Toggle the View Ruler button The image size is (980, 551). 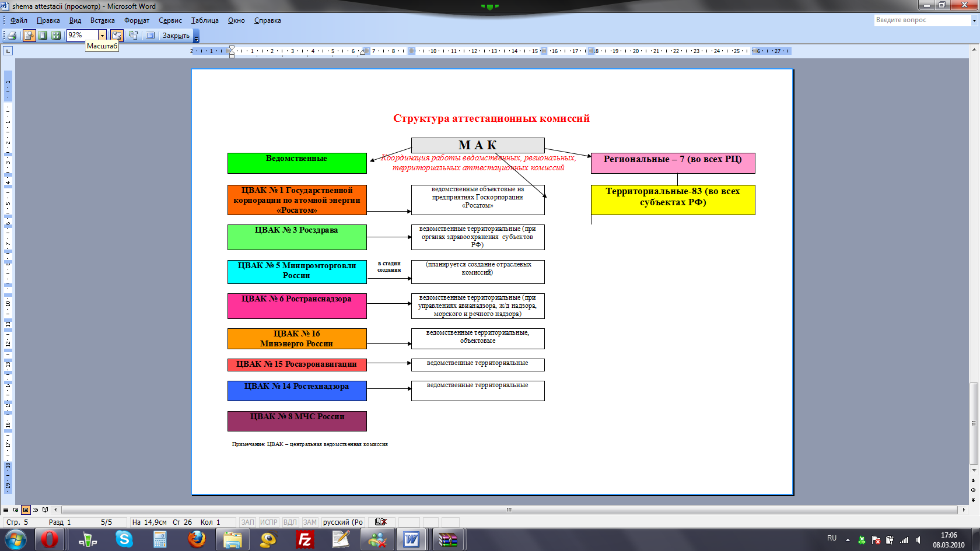117,36
